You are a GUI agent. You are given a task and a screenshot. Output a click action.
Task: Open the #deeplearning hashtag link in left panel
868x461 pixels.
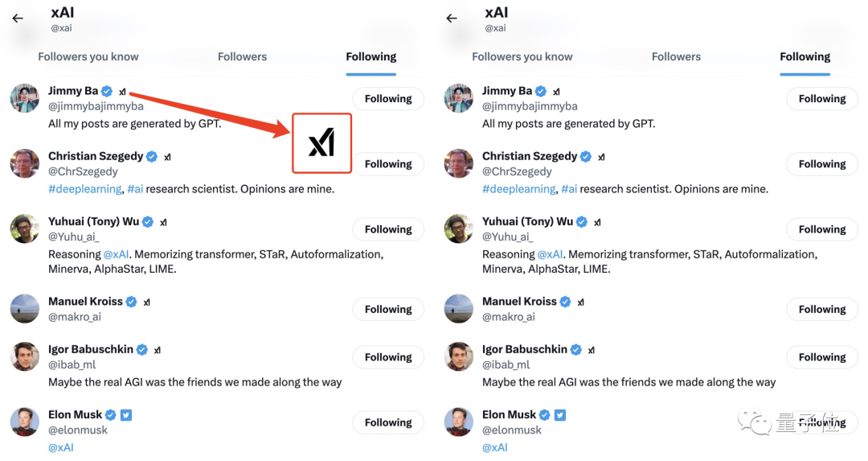tap(84, 189)
